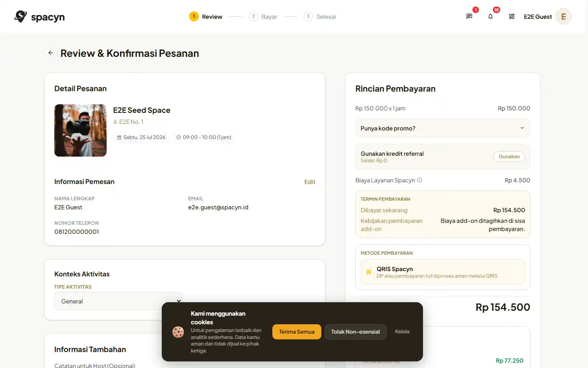Click the Dibayar sekarang label

click(x=384, y=210)
